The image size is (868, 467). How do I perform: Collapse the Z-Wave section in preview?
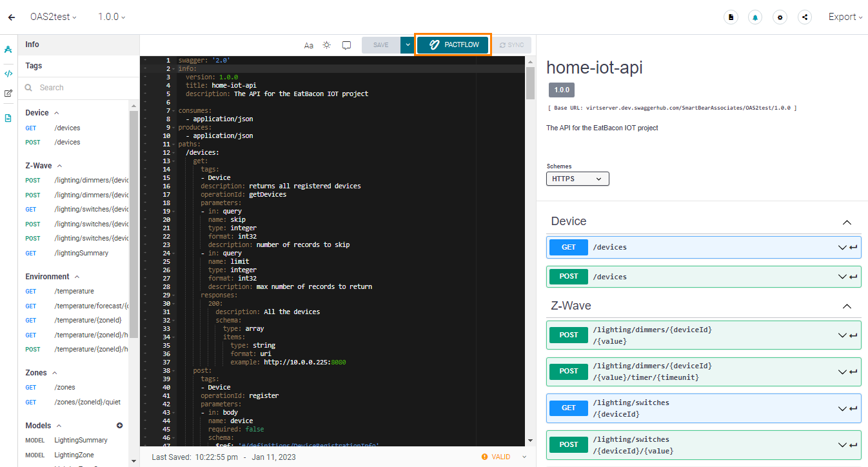click(847, 306)
